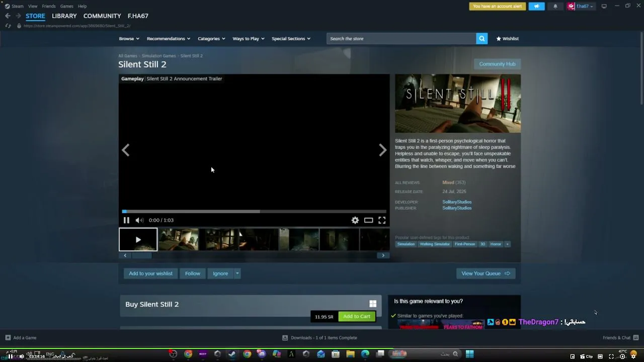Open the Windows Start menu
The width and height of the screenshot is (644, 362).
click(x=469, y=354)
